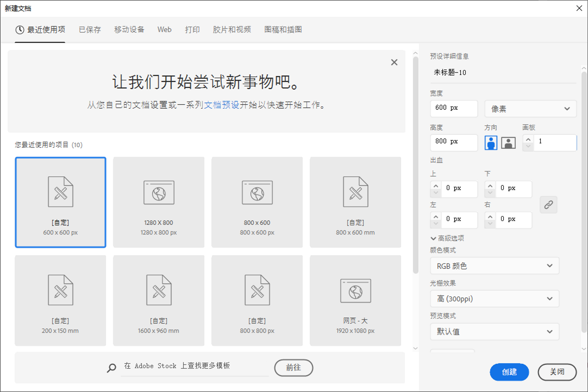Click the 关闭 button
This screenshot has width=588, height=392.
point(557,372)
